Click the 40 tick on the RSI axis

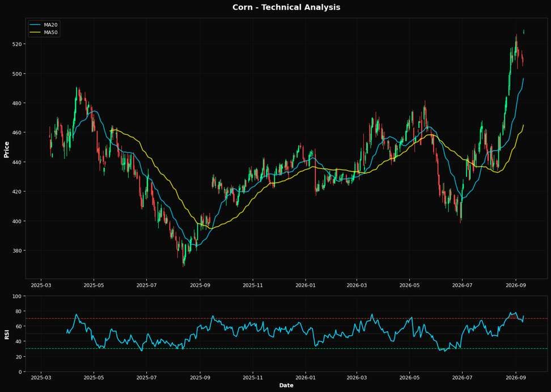coord(19,342)
